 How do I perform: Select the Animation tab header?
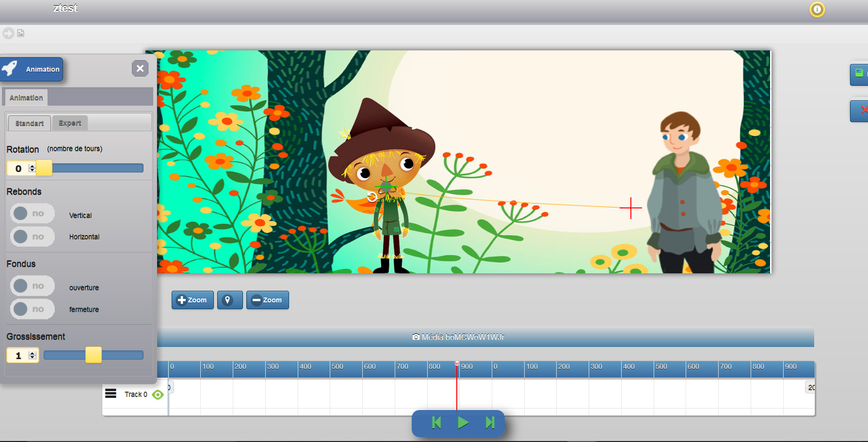click(x=26, y=97)
